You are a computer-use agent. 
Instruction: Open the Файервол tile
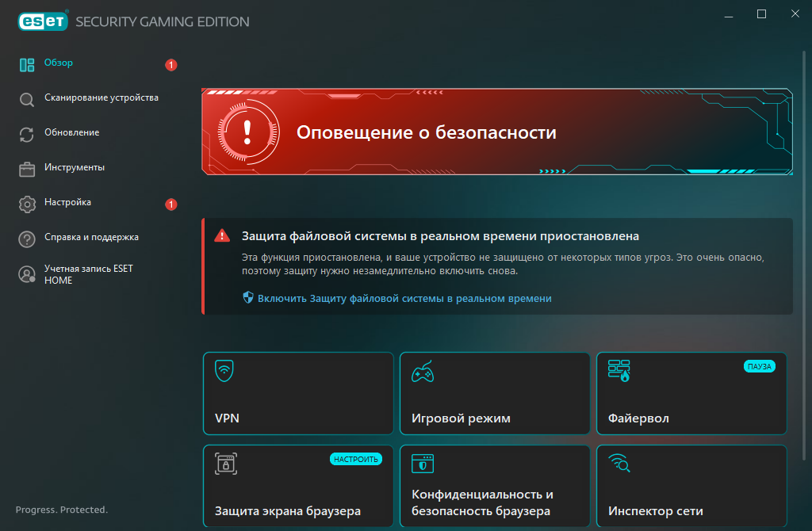tap(691, 393)
